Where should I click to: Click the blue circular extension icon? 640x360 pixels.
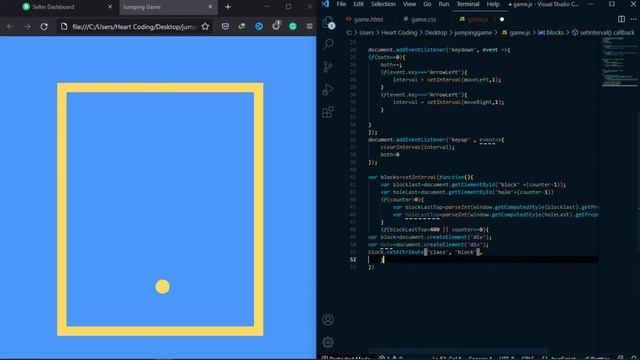point(259,27)
